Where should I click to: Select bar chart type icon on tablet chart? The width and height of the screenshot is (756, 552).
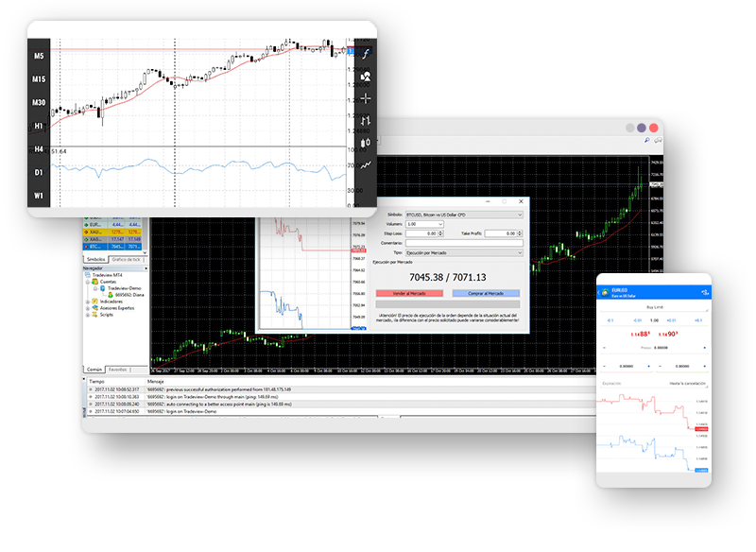pyautogui.click(x=366, y=120)
